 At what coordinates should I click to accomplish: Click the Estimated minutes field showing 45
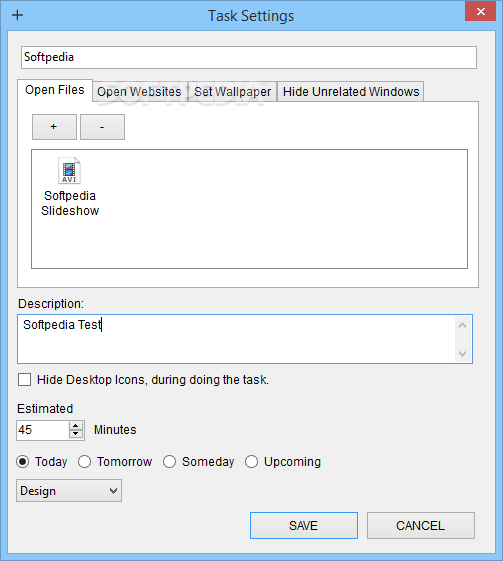(42, 430)
